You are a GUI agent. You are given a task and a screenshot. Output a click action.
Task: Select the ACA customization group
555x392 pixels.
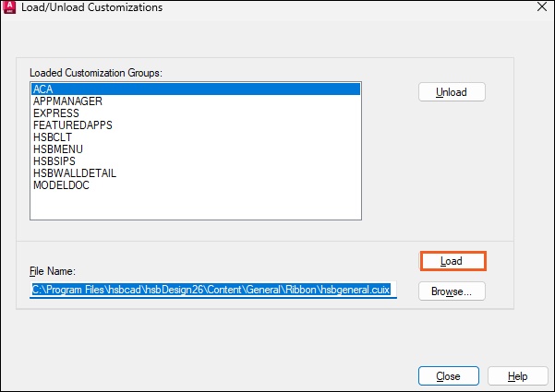196,89
